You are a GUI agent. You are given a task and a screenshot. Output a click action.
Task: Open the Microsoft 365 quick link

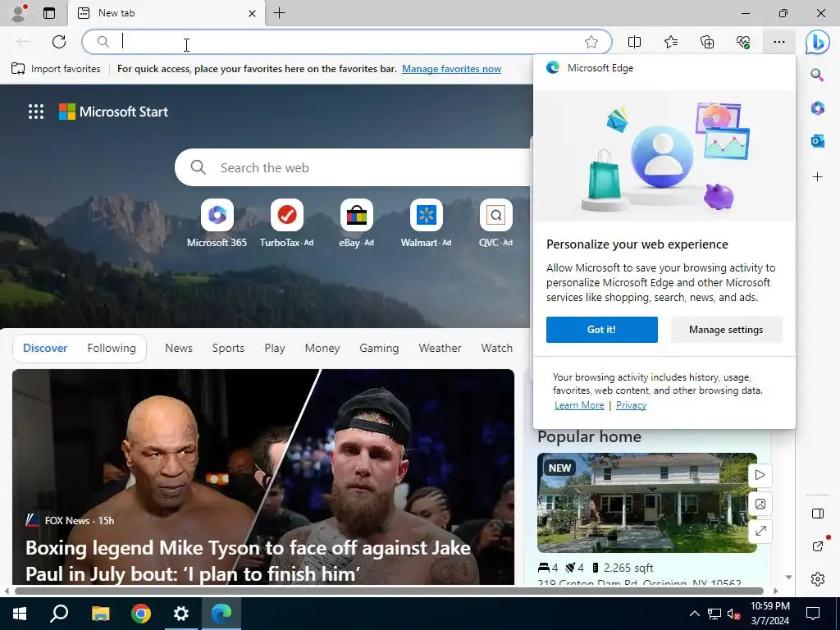(217, 223)
